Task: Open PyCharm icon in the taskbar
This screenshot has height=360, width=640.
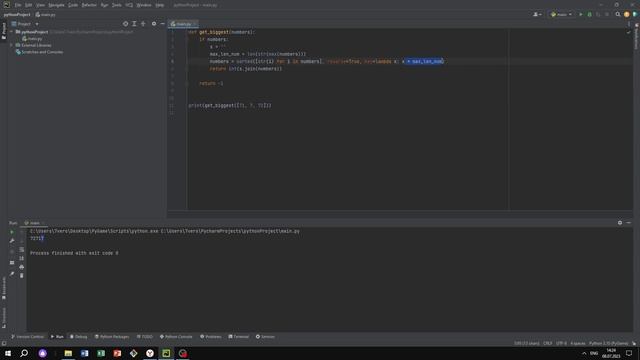Action: [x=166, y=353]
